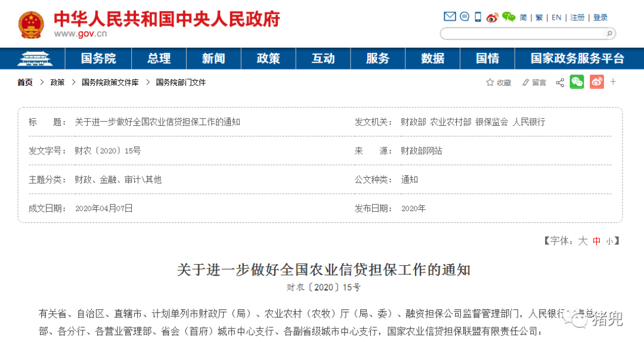
Task: Open the Weibo icon in the top header
Action: (492, 17)
